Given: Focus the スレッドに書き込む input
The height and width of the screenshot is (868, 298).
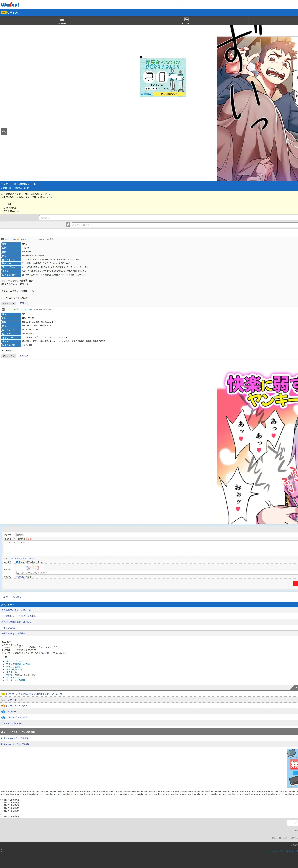Looking at the screenshot, I should pyautogui.click(x=185, y=225).
